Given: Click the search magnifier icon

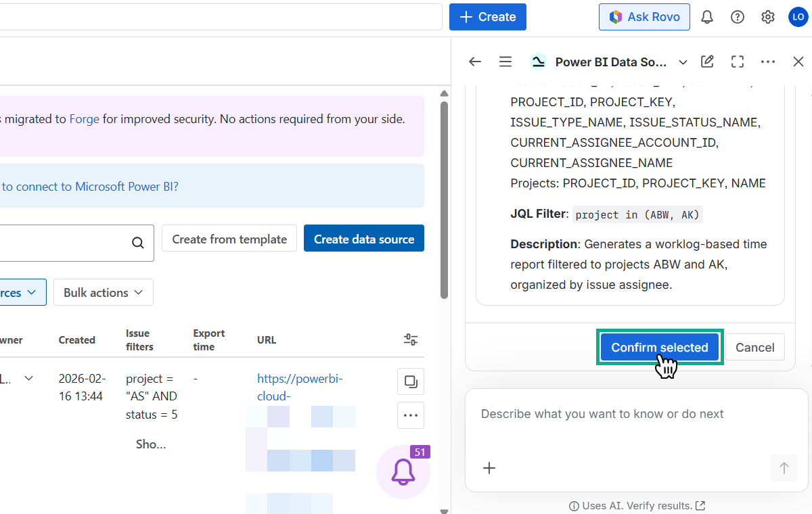Looking at the screenshot, I should tap(138, 243).
